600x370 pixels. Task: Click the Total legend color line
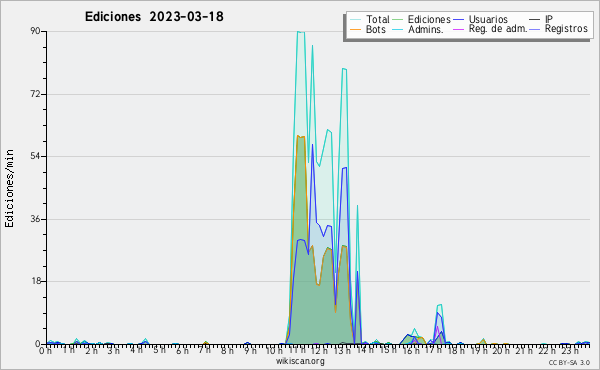[x=355, y=19]
